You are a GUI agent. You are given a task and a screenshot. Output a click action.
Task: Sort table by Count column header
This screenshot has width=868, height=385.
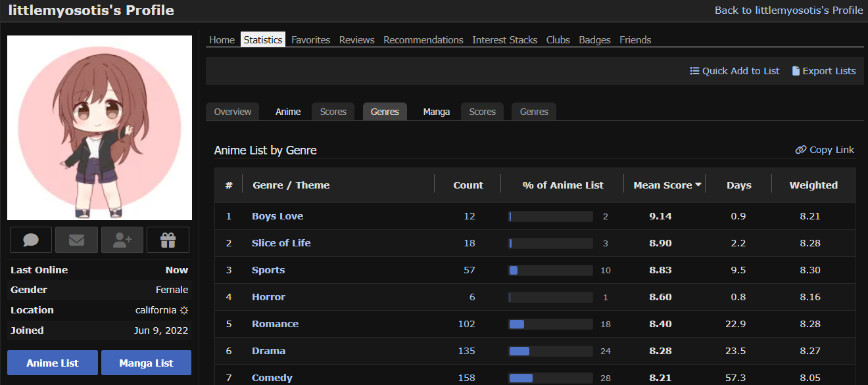468,185
